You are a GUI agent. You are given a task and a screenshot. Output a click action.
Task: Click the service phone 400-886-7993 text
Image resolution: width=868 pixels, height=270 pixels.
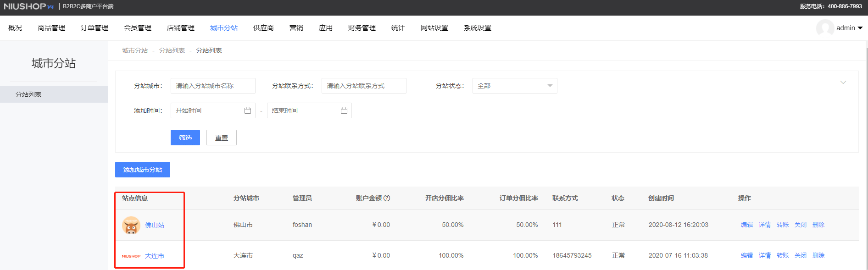pyautogui.click(x=845, y=6)
